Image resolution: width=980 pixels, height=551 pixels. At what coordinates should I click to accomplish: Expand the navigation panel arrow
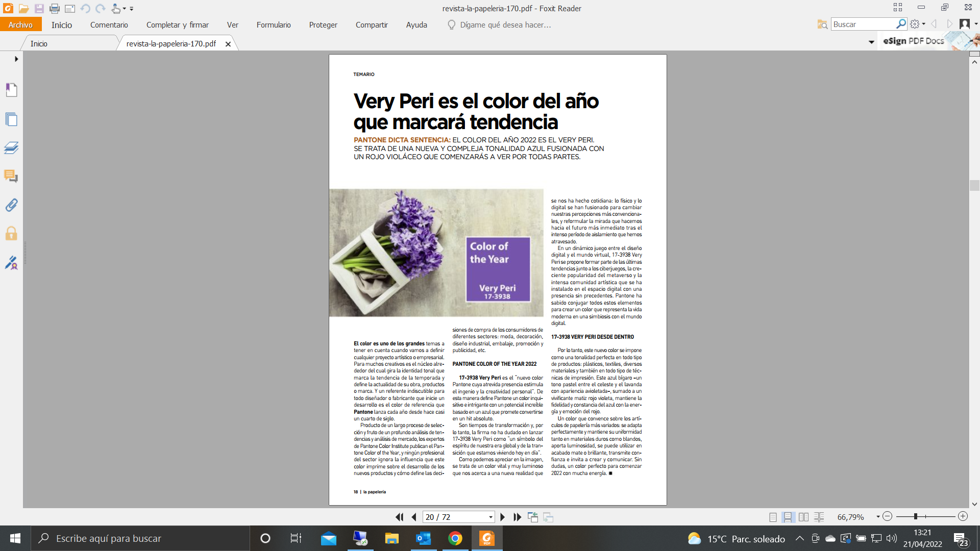16,59
